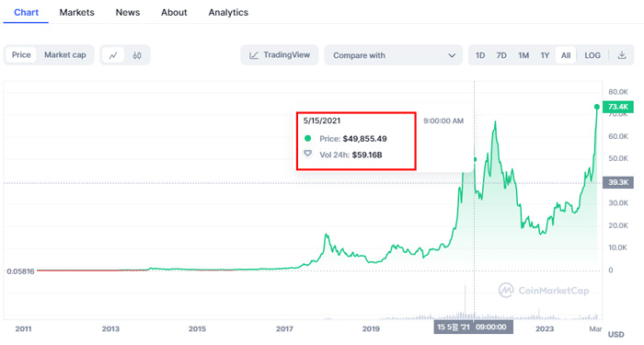Image resolution: width=644 pixels, height=345 pixels.
Task: Click the Vol 24h $59.16B tooltip value
Action: pos(367,155)
